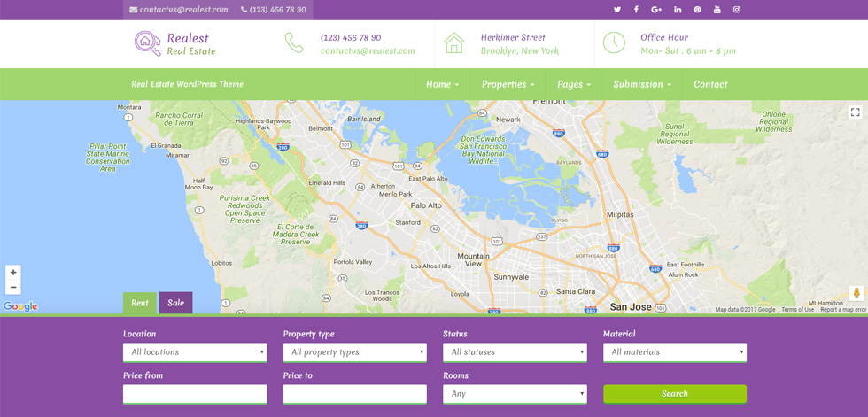Open the Twitter social icon
The height and width of the screenshot is (417, 868).
[x=617, y=10]
